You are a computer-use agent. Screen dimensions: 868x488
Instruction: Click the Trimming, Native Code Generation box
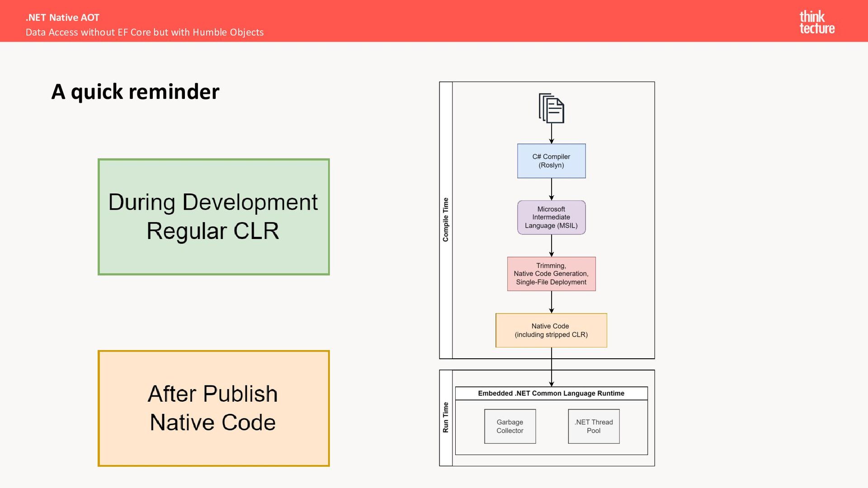point(551,274)
